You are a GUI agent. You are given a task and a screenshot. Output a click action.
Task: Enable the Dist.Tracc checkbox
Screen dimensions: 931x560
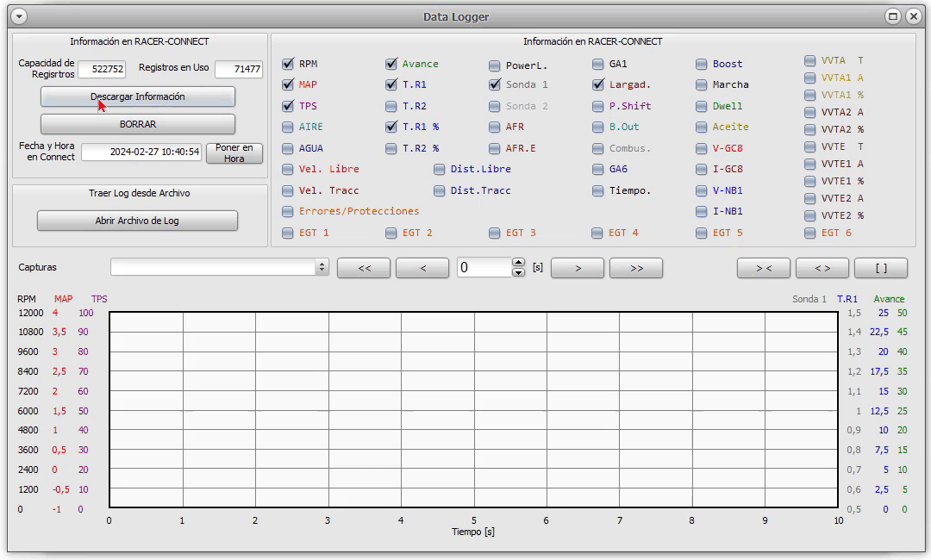click(440, 190)
